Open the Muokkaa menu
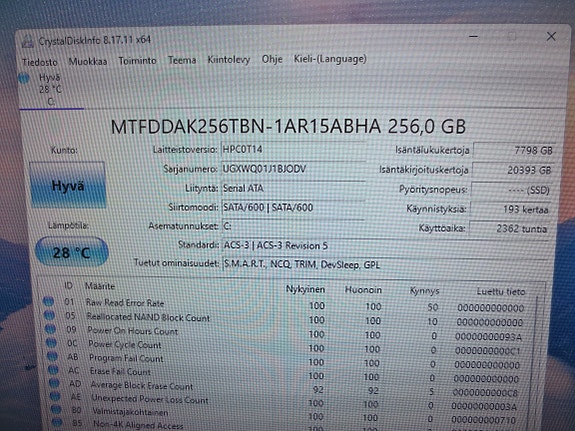 [88, 62]
